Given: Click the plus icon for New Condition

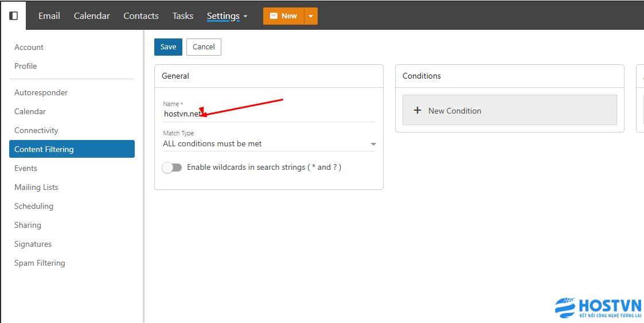Looking at the screenshot, I should pyautogui.click(x=417, y=111).
